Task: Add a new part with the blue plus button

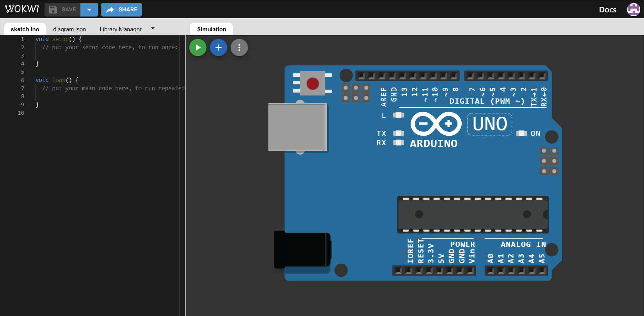Action: pyautogui.click(x=219, y=48)
